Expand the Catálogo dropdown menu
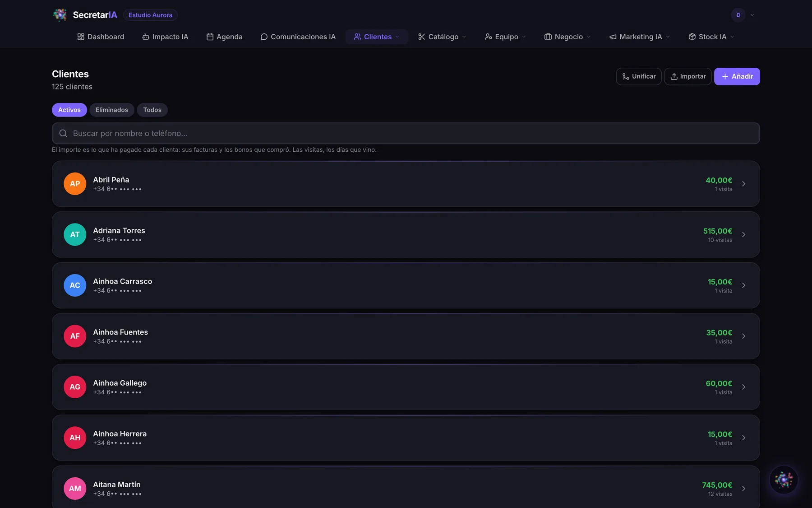This screenshot has height=508, width=812. pos(442,37)
